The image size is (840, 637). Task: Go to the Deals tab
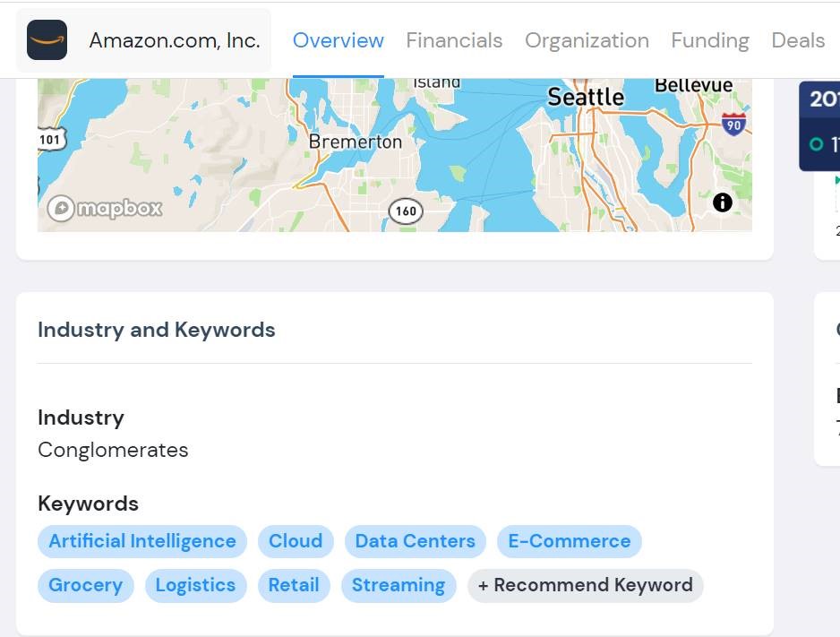[798, 40]
